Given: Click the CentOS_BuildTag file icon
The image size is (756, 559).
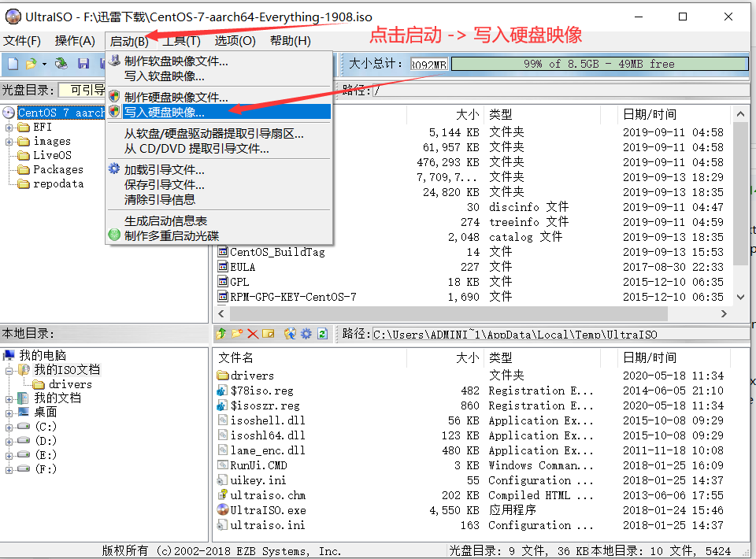Looking at the screenshot, I should [x=223, y=252].
